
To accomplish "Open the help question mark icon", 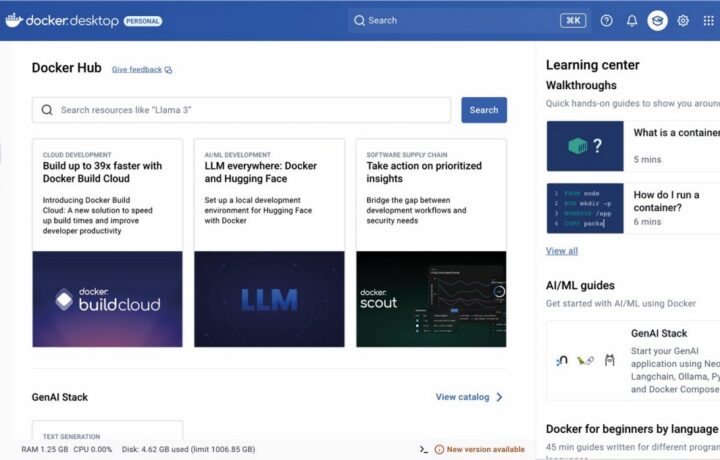I will click(x=606, y=21).
